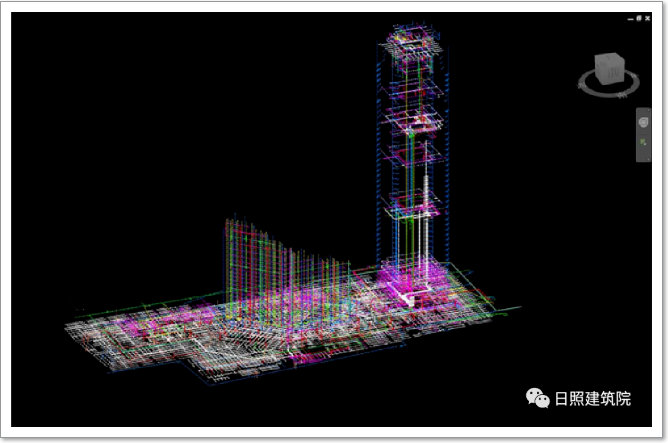
Task: Select the lower green navigation bar icon
Action: coord(644,143)
